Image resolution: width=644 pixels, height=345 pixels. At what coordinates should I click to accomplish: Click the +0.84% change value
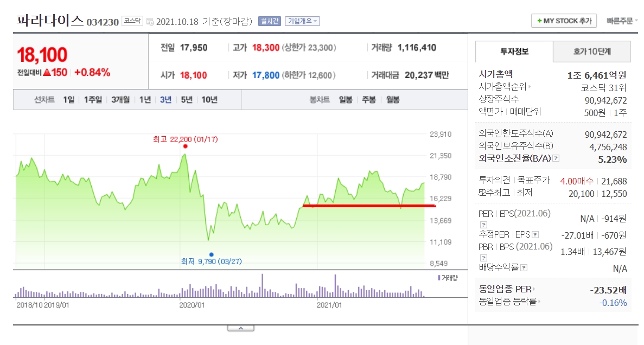(x=92, y=72)
